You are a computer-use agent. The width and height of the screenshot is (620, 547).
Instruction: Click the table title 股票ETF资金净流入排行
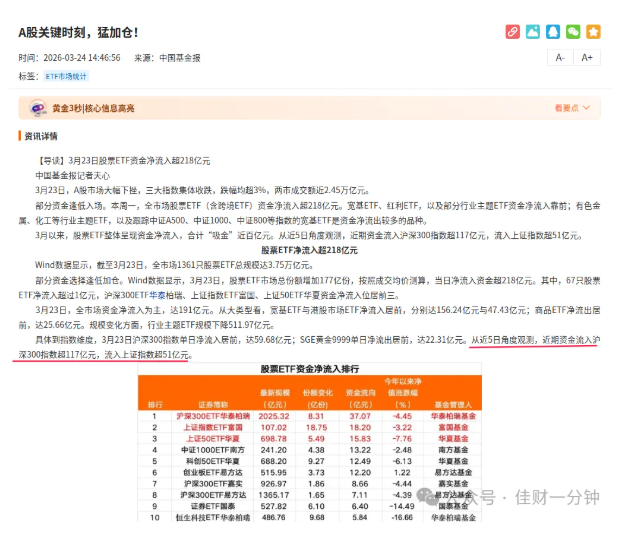tap(310, 369)
